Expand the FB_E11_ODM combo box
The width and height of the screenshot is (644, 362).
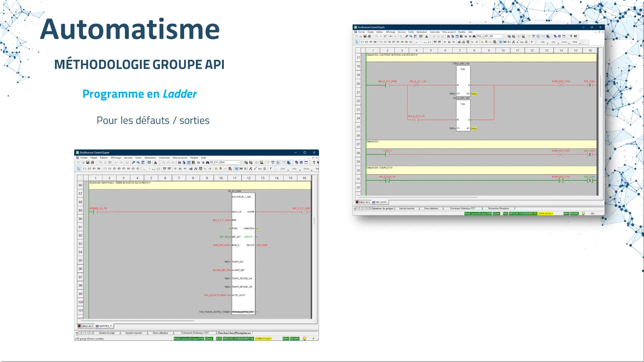238,162
